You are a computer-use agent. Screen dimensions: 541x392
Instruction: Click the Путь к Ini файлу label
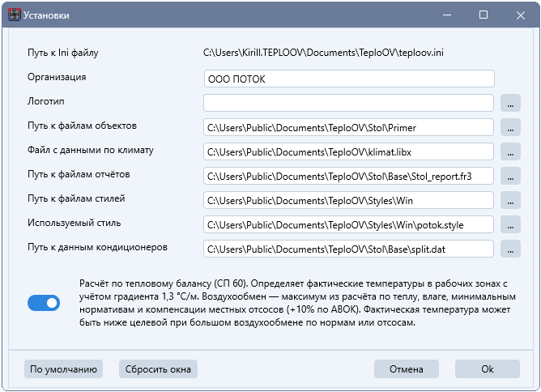63,53
